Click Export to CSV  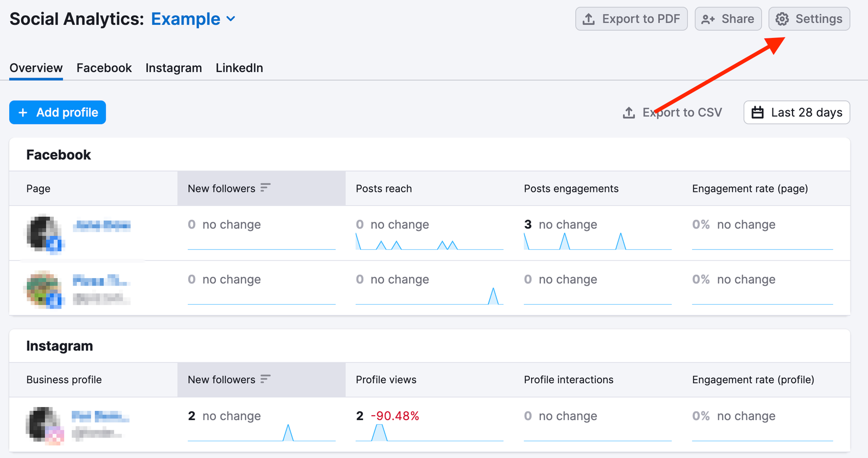tap(672, 112)
